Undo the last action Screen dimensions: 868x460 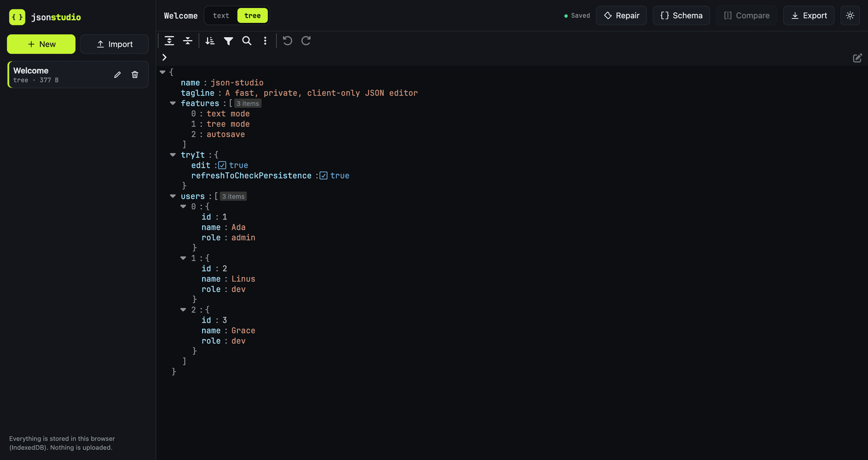[287, 41]
